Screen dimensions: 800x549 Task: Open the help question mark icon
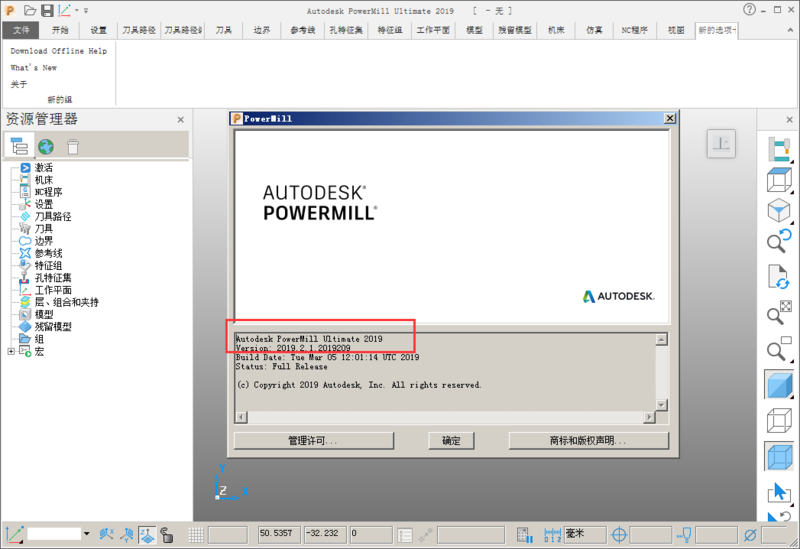coord(749,10)
